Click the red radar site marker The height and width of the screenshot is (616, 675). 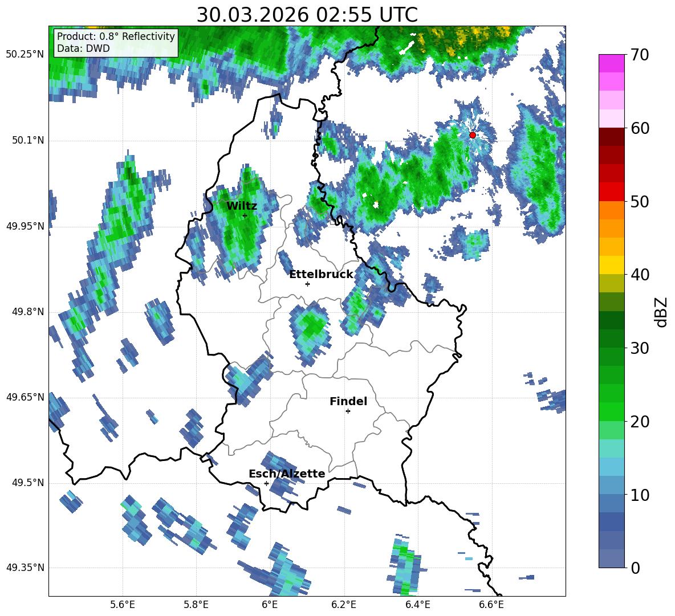(x=472, y=135)
